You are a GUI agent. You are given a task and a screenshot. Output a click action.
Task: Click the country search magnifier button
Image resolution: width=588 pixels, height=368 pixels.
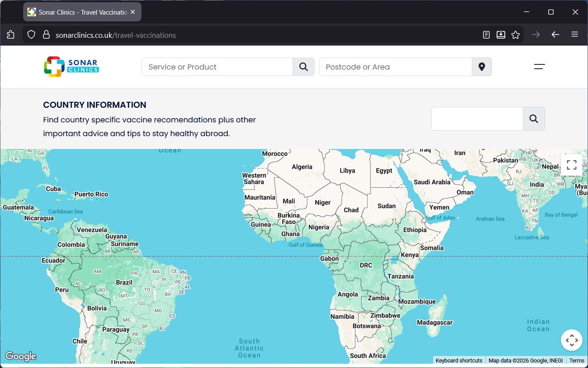coord(534,119)
